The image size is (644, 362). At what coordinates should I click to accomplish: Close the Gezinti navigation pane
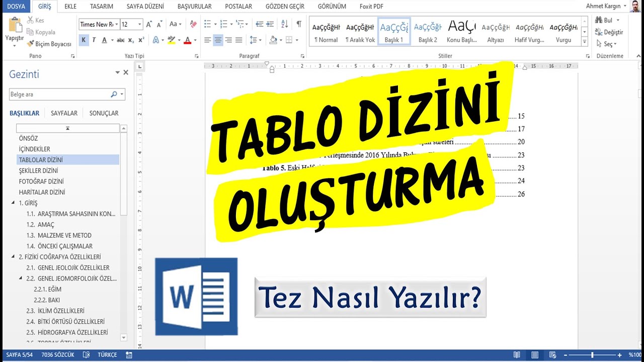click(x=126, y=72)
